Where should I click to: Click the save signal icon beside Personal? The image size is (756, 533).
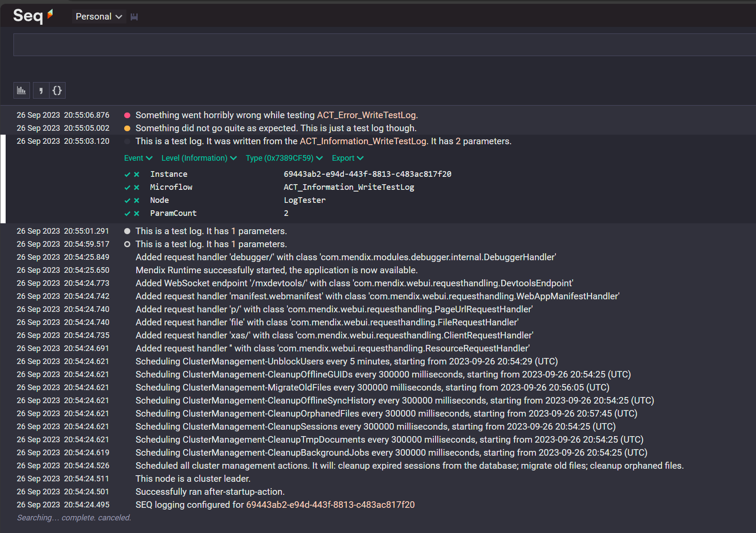pyautogui.click(x=134, y=16)
